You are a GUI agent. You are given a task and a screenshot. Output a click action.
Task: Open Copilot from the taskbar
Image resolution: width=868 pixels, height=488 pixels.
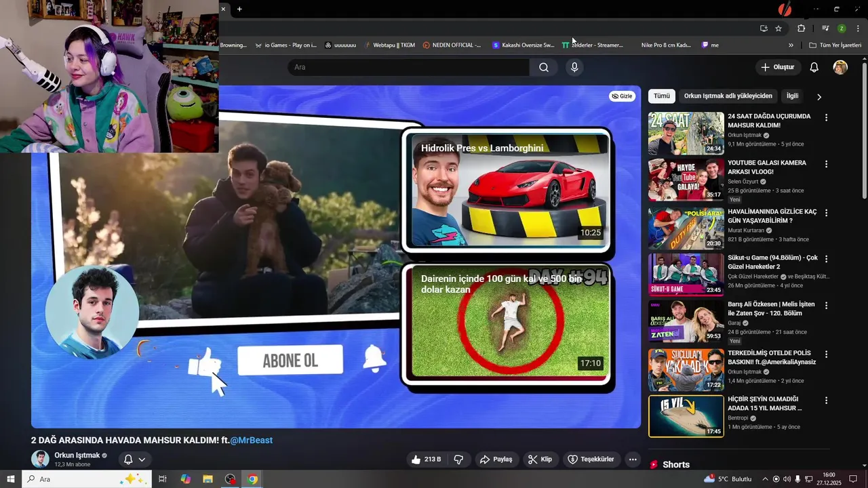click(185, 479)
